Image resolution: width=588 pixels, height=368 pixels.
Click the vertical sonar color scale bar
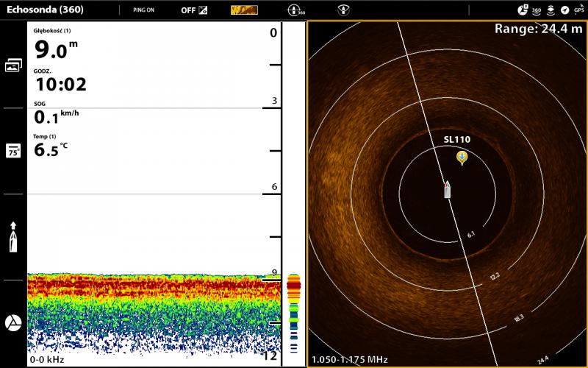[x=293, y=313]
